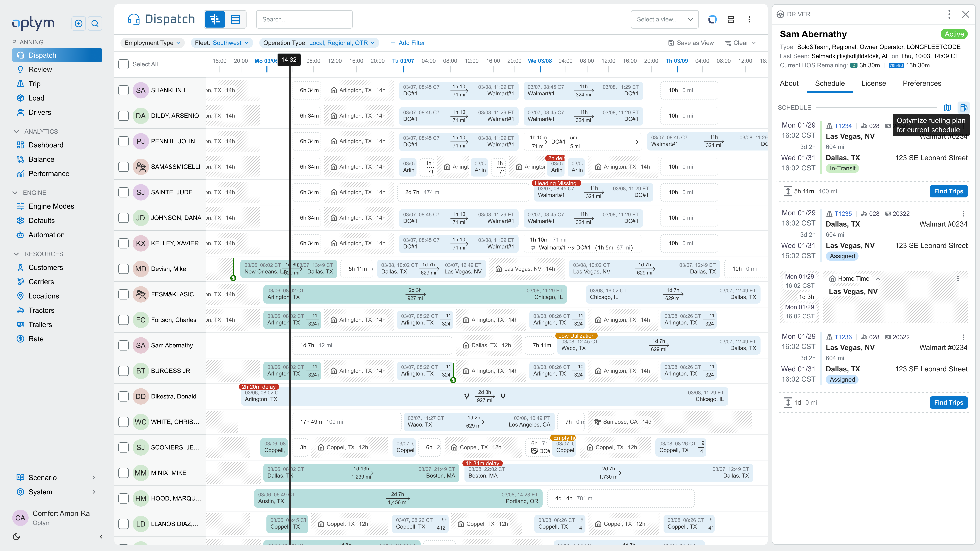Screen dimensions: 980x551
Task: Collapse the left sidebar with arrow
Action: 101,537
